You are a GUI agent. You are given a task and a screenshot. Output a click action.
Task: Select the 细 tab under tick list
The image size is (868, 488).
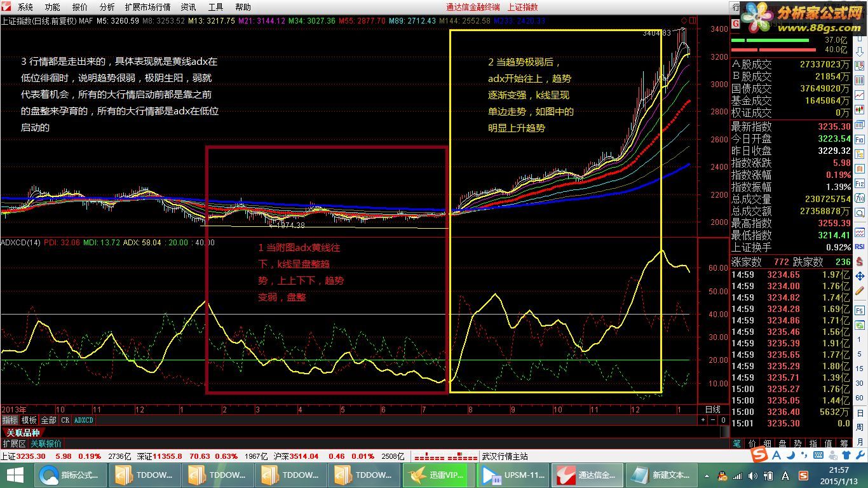768,444
